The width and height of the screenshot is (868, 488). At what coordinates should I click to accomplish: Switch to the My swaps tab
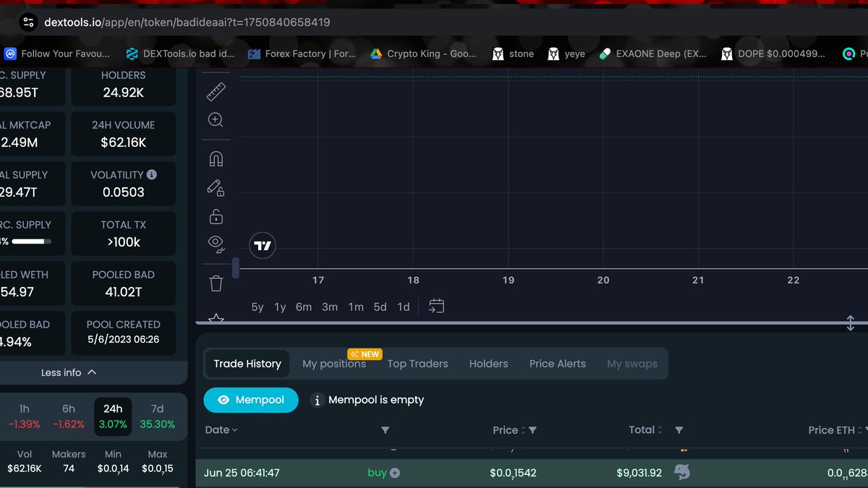(x=632, y=364)
